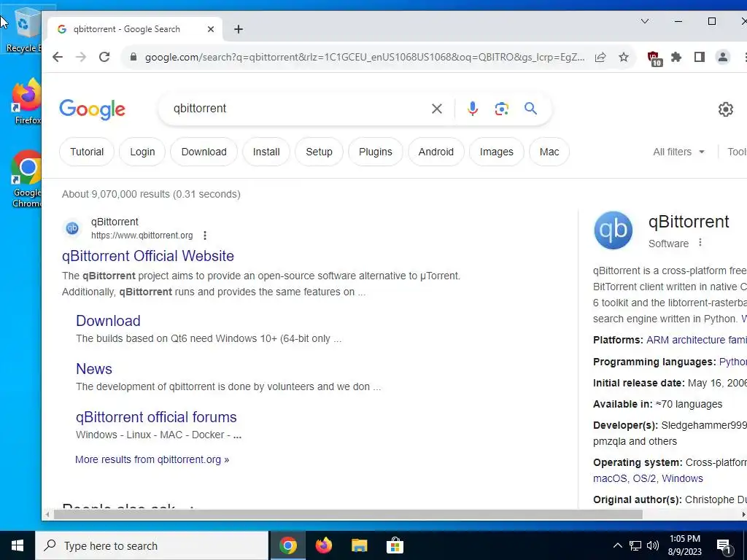Follow the ARM architecture family link
This screenshot has width=747, height=560.
click(696, 340)
